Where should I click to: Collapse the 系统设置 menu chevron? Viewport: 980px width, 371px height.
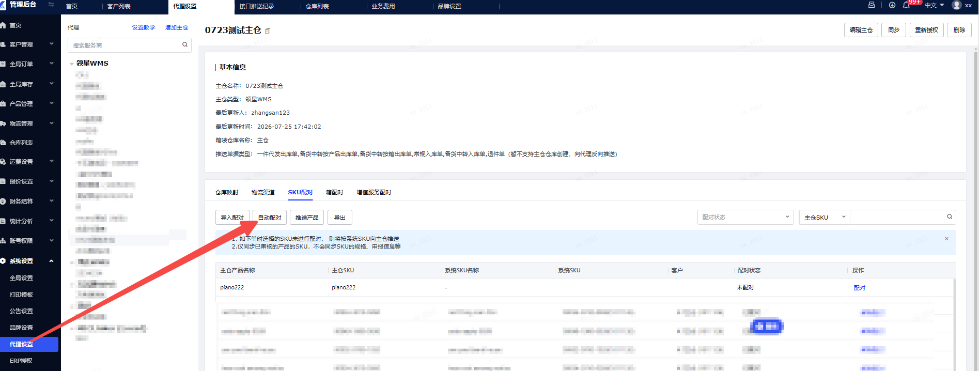tap(51, 261)
